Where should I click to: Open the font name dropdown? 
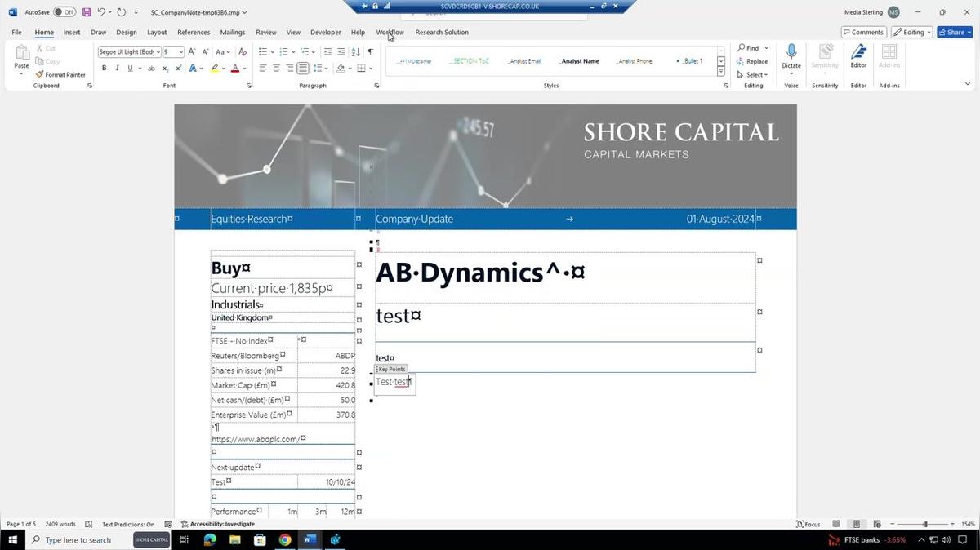tap(158, 52)
